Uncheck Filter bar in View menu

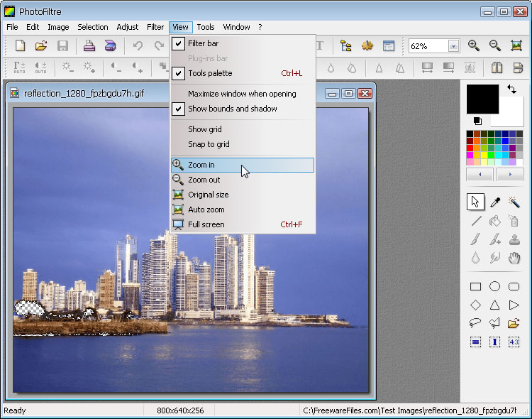pos(243,43)
